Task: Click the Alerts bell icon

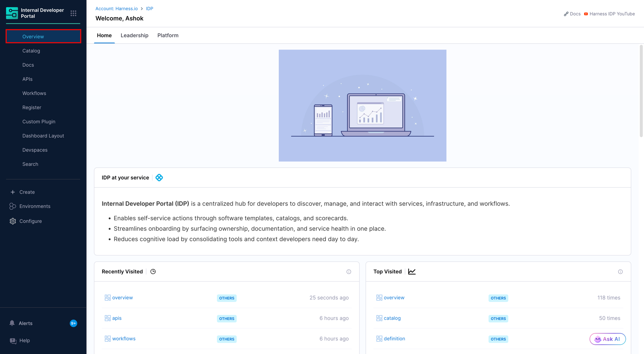Action: coord(12,323)
